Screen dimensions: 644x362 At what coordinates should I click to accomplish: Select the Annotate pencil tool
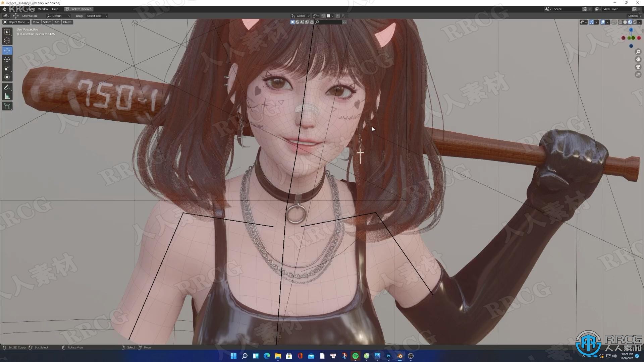[x=7, y=87]
